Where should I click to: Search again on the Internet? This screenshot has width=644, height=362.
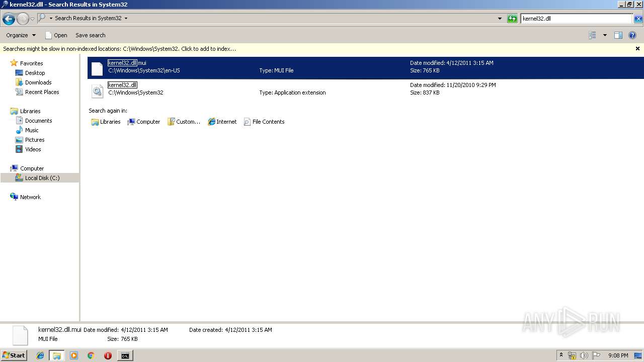pos(222,122)
